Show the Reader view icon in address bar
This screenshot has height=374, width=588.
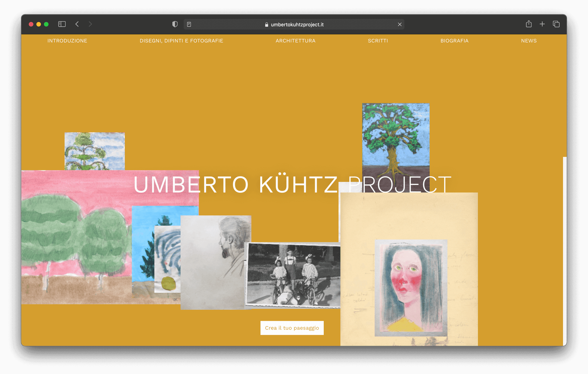[189, 24]
